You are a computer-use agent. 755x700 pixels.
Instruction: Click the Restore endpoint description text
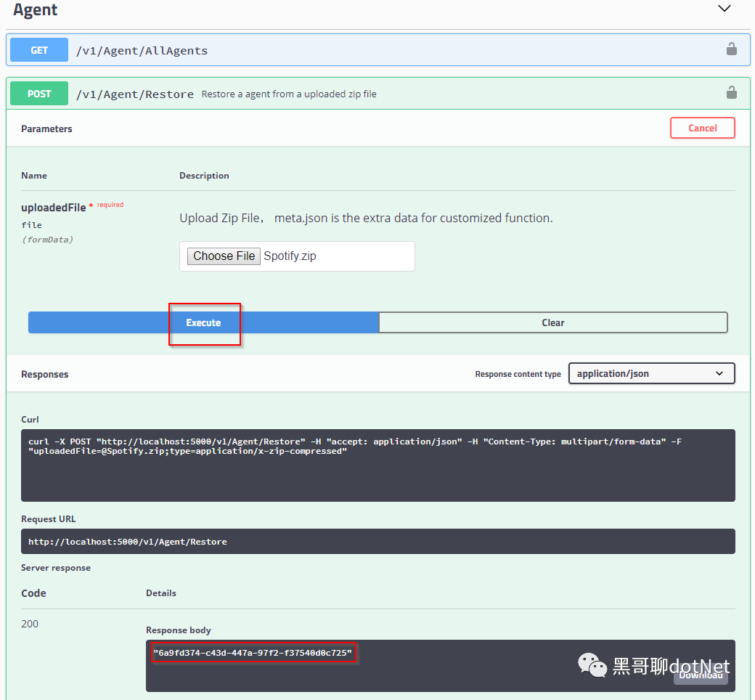click(x=289, y=94)
